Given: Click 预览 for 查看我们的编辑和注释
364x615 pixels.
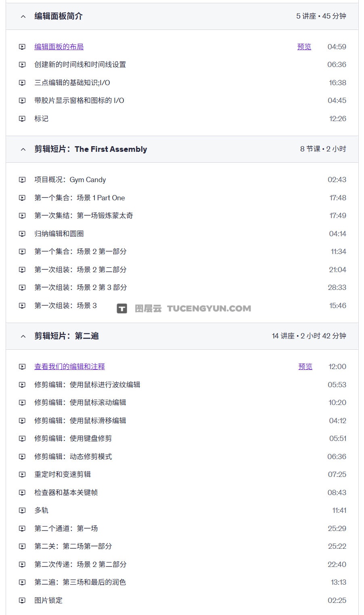Looking at the screenshot, I should [305, 367].
